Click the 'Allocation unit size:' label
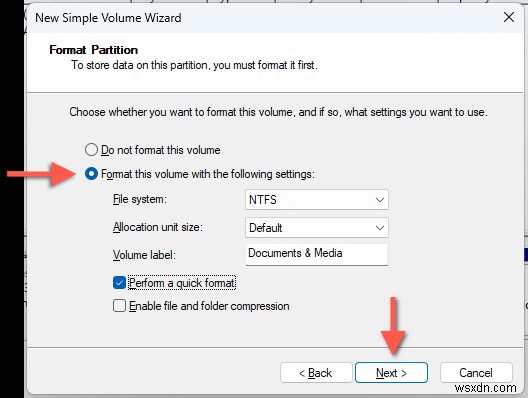This screenshot has height=398, width=528. point(158,227)
